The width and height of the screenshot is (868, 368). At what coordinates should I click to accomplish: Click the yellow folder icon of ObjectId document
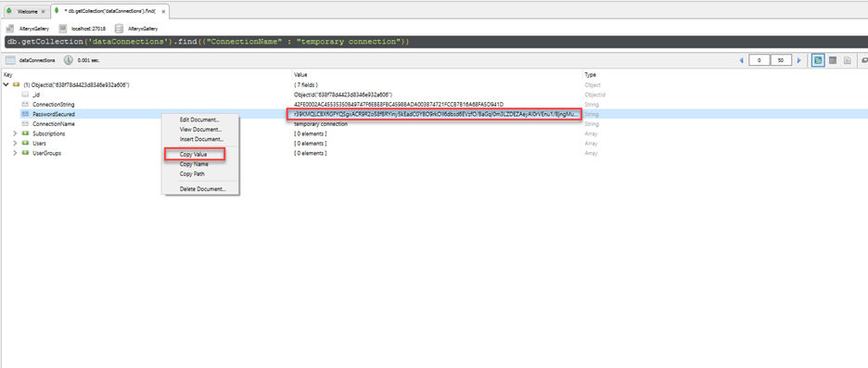click(x=16, y=84)
